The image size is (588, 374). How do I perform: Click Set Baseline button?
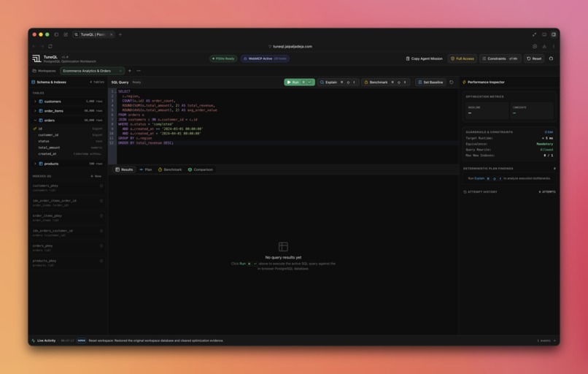point(430,83)
